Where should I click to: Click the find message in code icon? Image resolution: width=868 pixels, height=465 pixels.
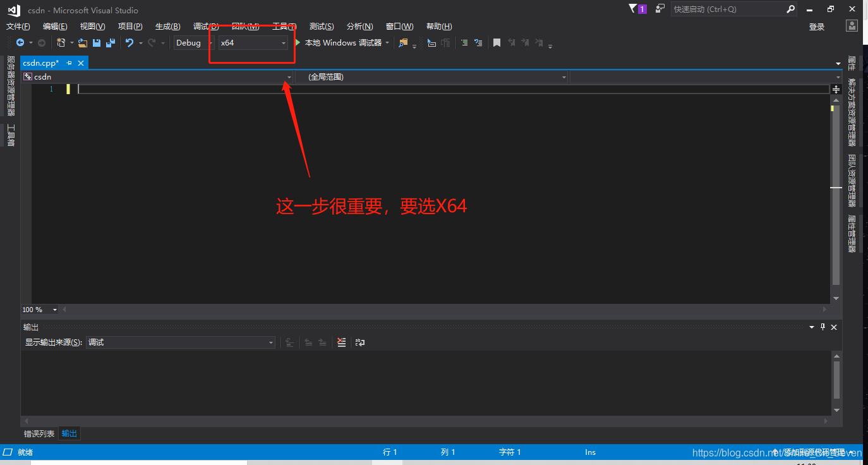[x=290, y=342]
